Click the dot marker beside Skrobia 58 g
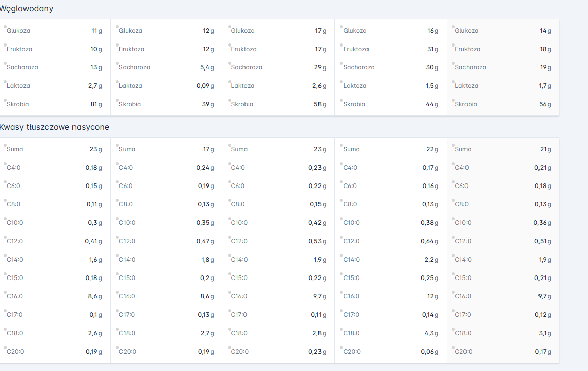 point(229,100)
